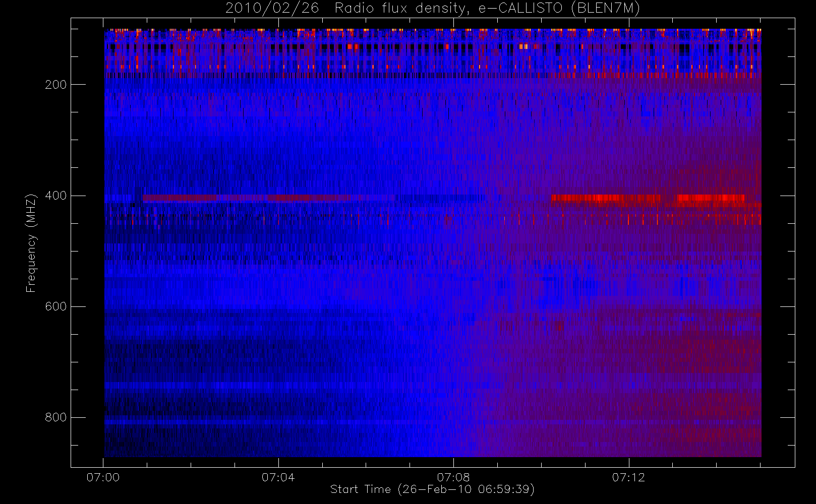Click the '07:12' time axis label
Viewport: 816px width, 504px height.
coord(628,477)
